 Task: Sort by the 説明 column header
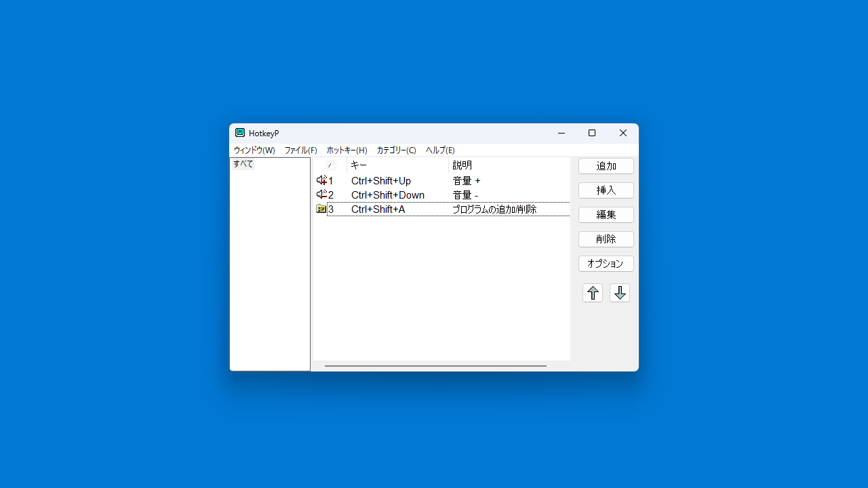pyautogui.click(x=510, y=165)
